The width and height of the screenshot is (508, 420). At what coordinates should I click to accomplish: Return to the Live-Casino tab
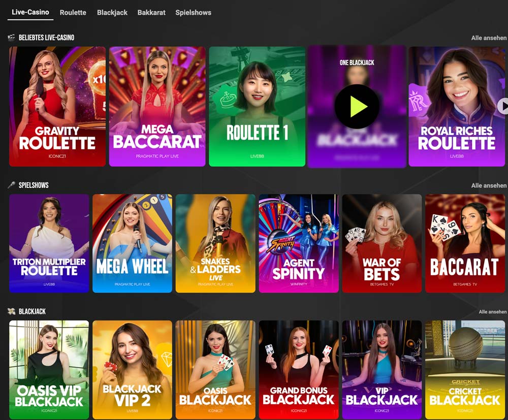pyautogui.click(x=29, y=12)
